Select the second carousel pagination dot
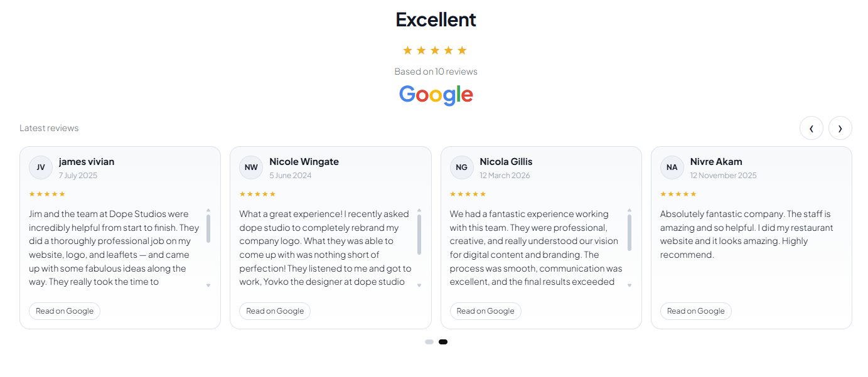The width and height of the screenshot is (868, 377). pyautogui.click(x=443, y=341)
